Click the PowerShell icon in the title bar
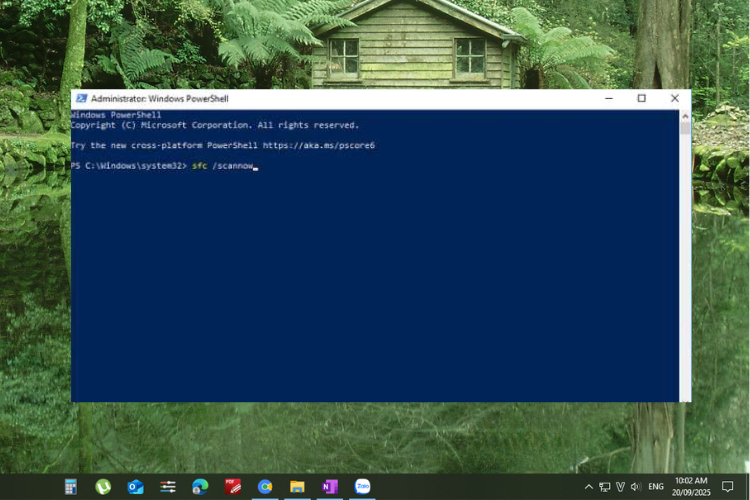 81,99
